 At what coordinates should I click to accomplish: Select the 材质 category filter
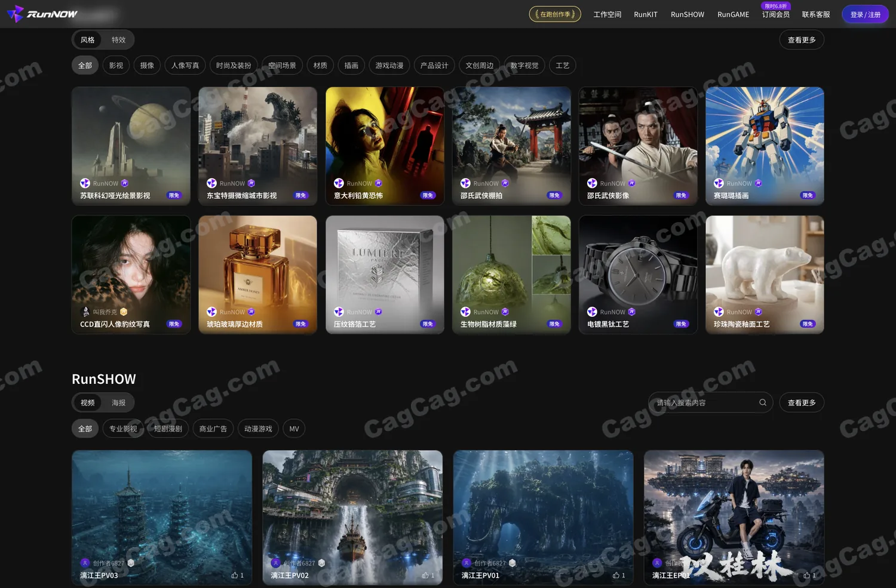point(321,66)
